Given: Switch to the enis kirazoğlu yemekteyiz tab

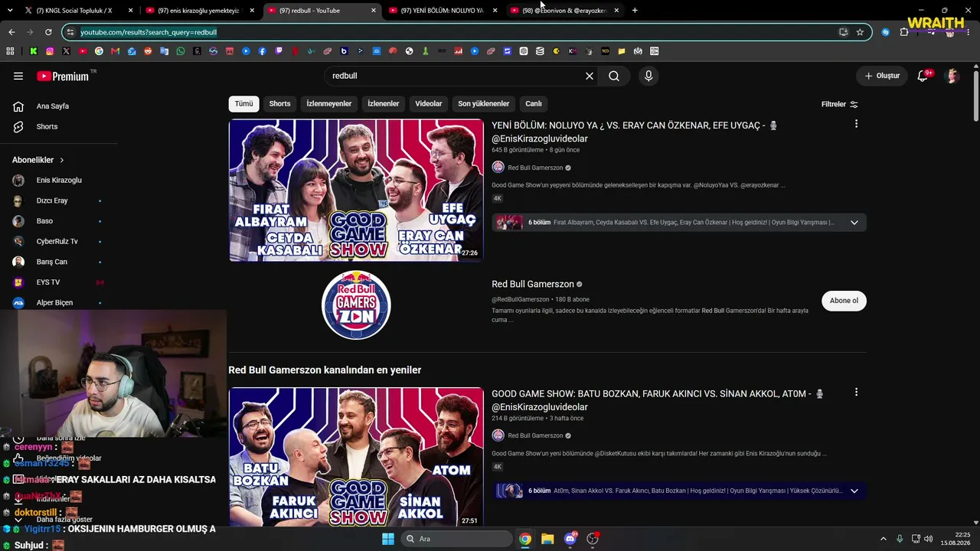Looking at the screenshot, I should (x=199, y=11).
